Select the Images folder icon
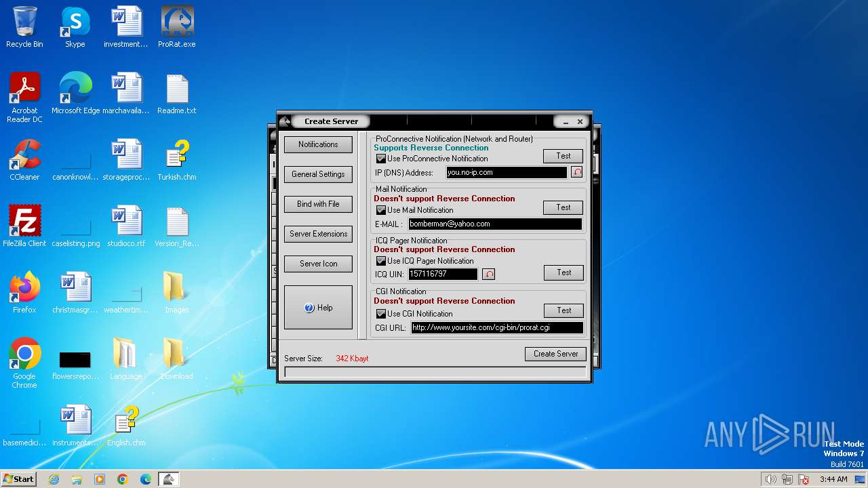Viewport: 868px width, 488px height. (177, 293)
